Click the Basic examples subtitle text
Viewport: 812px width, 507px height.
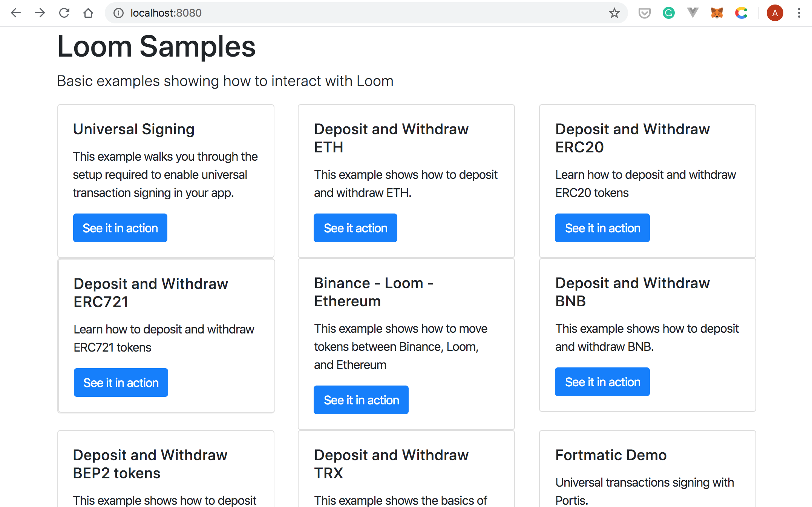[225, 81]
